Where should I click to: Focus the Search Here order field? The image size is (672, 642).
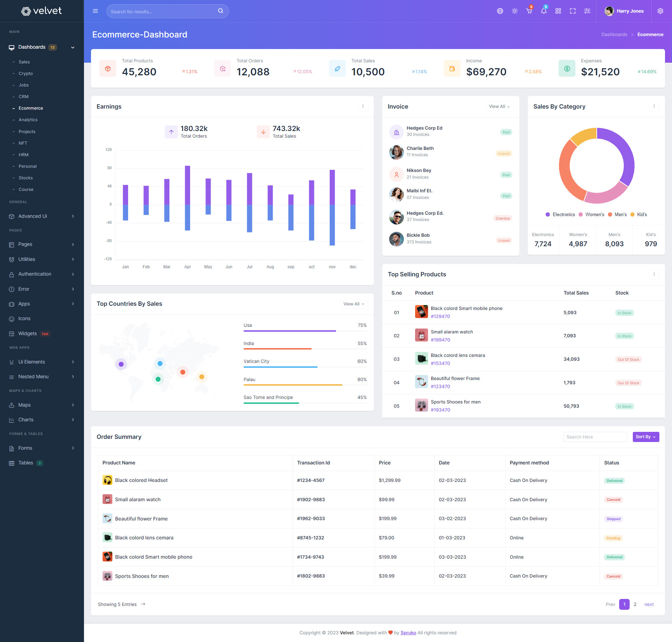(595, 437)
